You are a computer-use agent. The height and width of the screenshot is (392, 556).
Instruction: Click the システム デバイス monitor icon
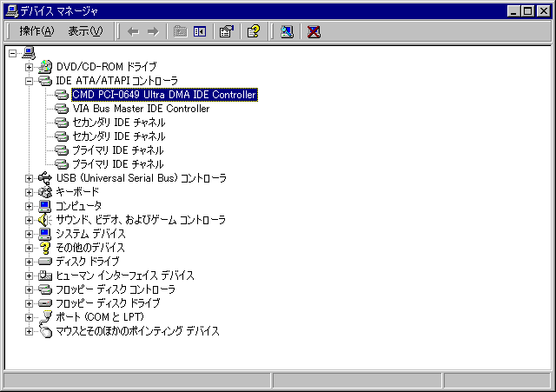(45, 234)
